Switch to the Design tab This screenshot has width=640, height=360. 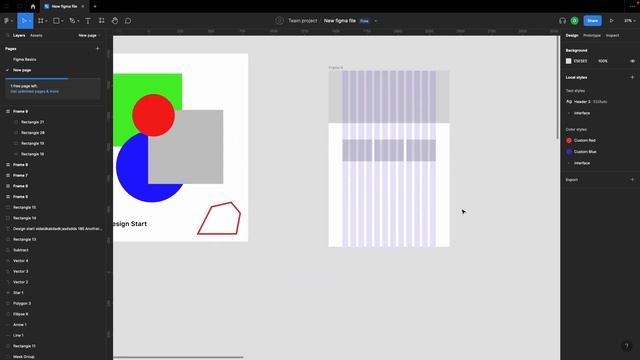click(572, 36)
